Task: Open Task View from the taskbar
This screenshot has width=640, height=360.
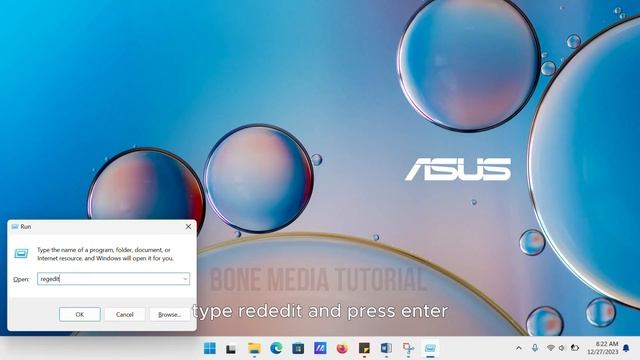Action: point(231,348)
